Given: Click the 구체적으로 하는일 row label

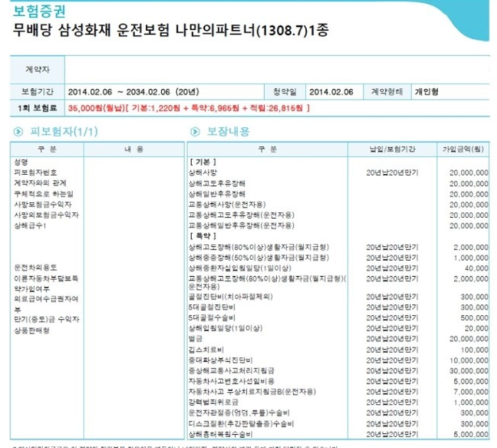Looking at the screenshot, I should pos(43,194).
